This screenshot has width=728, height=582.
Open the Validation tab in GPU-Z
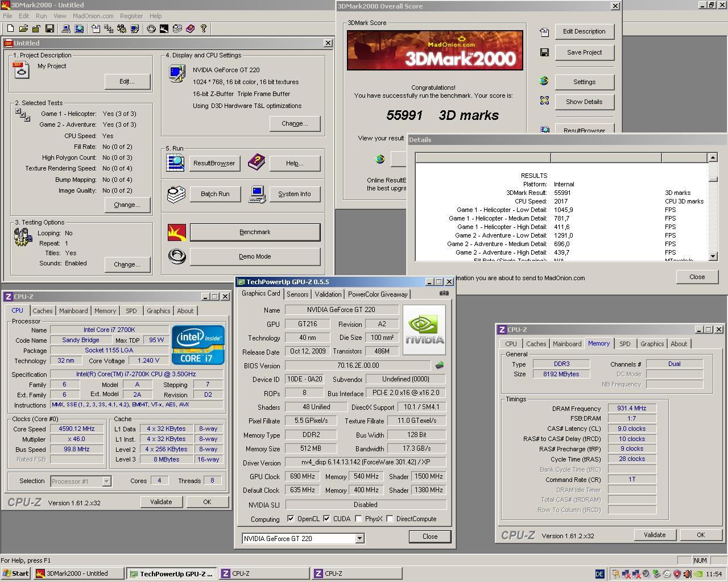pyautogui.click(x=328, y=294)
